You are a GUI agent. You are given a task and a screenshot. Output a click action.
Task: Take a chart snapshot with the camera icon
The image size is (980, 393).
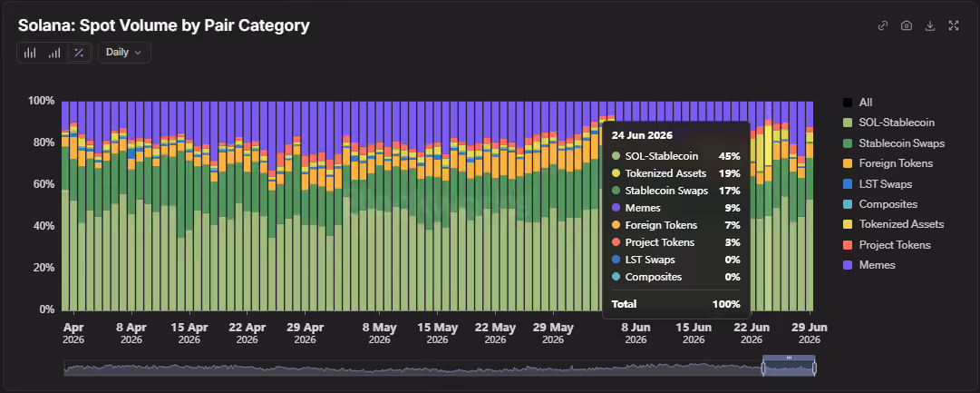pos(907,25)
